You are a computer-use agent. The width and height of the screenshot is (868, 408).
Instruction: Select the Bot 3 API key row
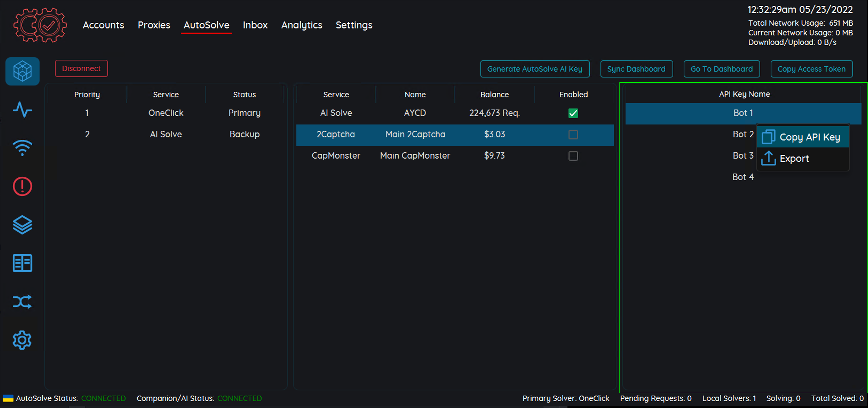[743, 156]
